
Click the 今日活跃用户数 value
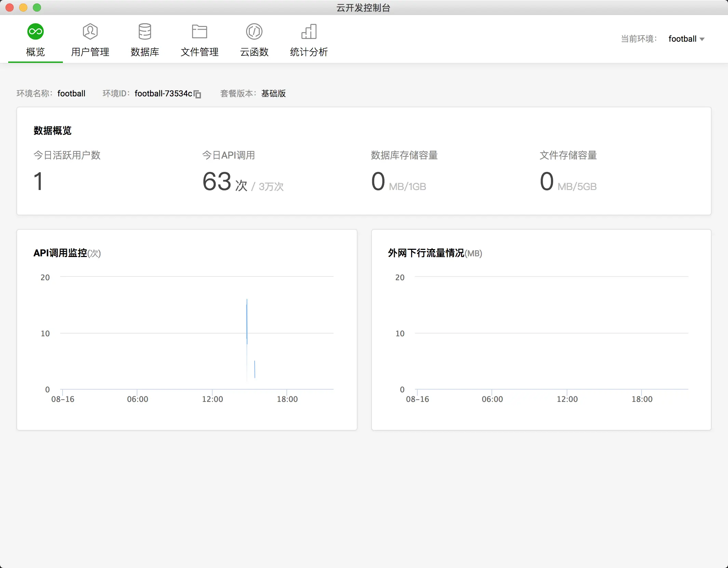coord(38,181)
